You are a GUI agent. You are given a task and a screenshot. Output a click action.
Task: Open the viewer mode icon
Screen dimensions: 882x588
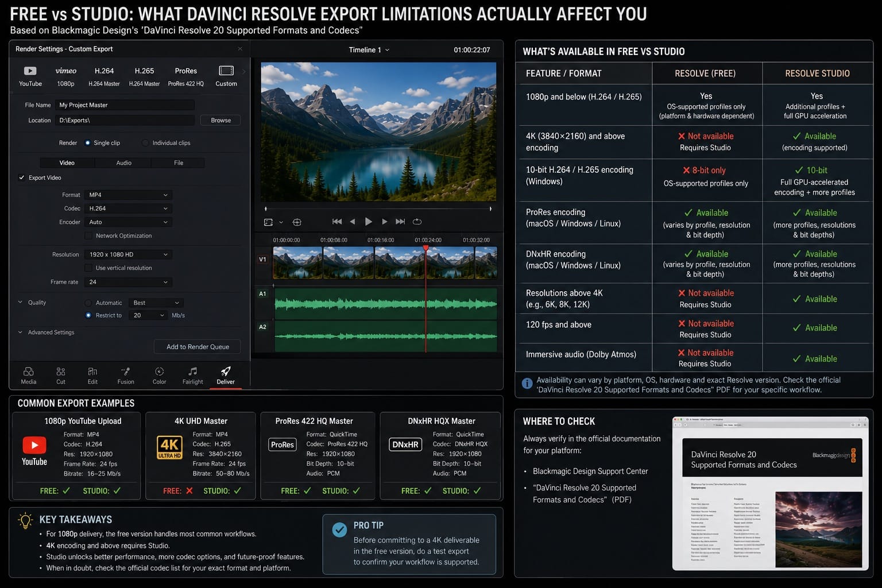coord(269,222)
